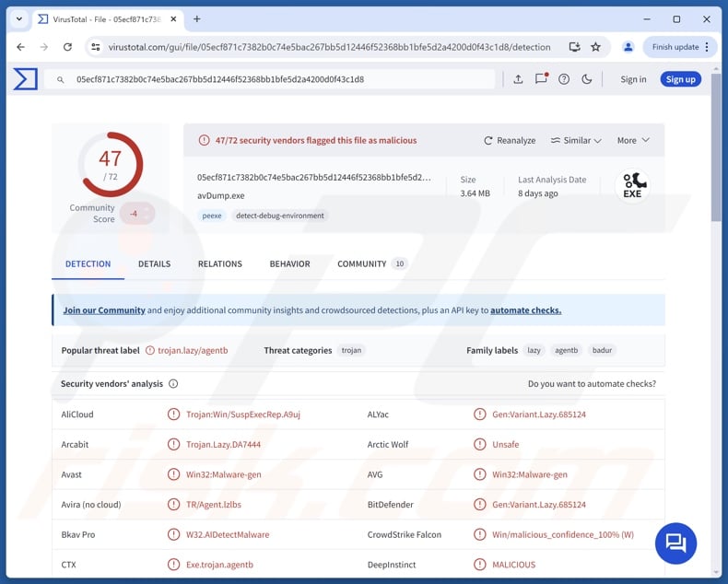The image size is (728, 584).
Task: Bookmark this page with star icon
Action: click(595, 47)
